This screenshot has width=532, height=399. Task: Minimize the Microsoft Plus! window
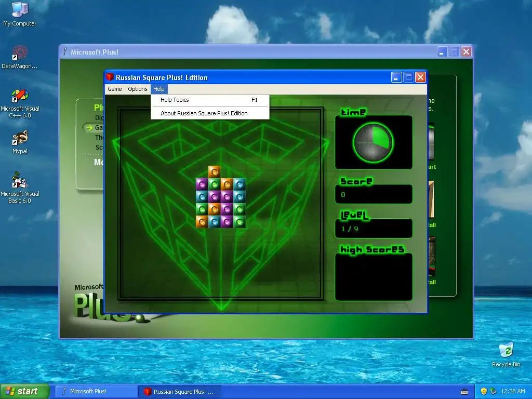(x=442, y=52)
